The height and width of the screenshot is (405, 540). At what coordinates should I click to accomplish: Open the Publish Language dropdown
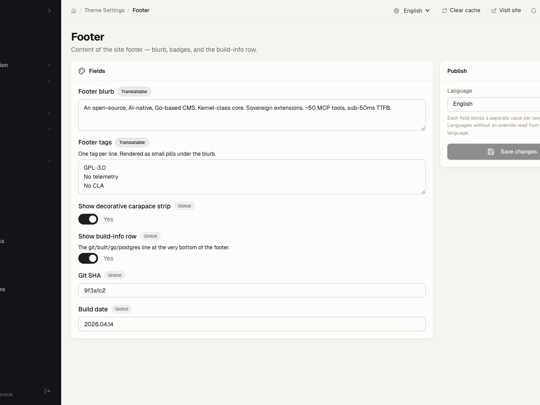click(x=494, y=104)
